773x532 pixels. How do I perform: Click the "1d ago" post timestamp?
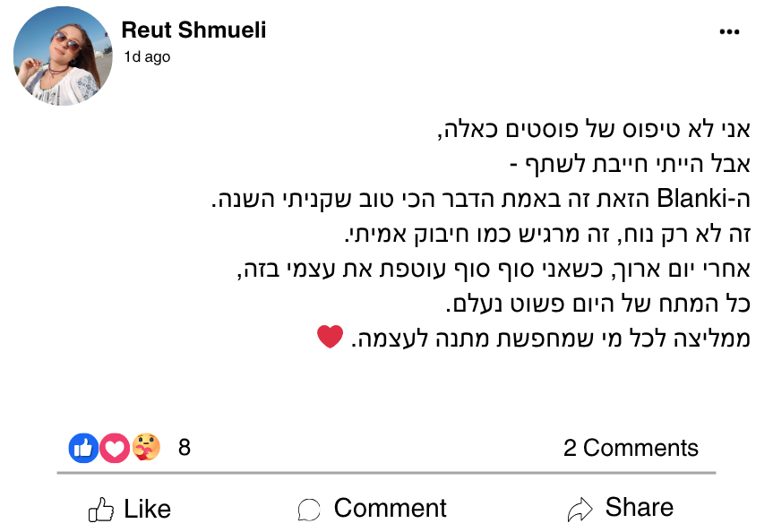point(146,57)
